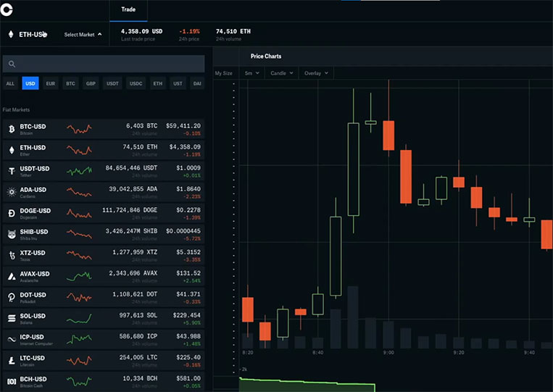Screen dimensions: 553x392
Task: Click the ICP-USD sparkline chart
Action: click(79, 340)
